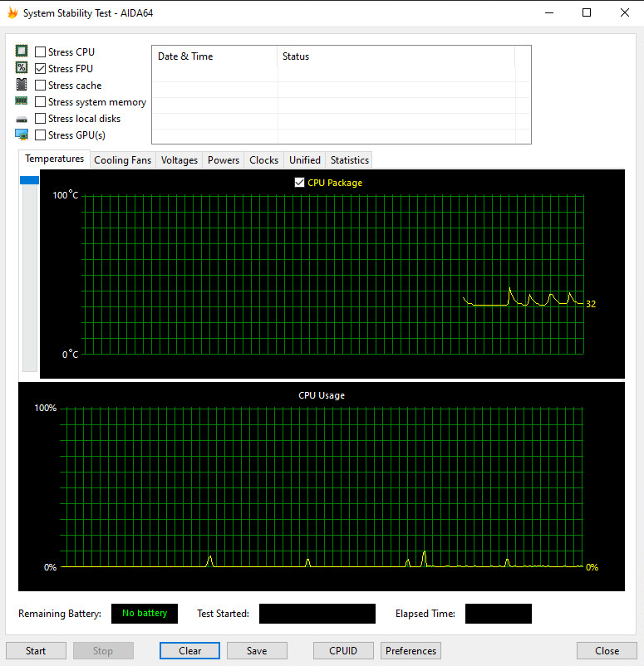Image resolution: width=644 pixels, height=666 pixels.
Task: Open the CPUID button
Action: tap(343, 651)
